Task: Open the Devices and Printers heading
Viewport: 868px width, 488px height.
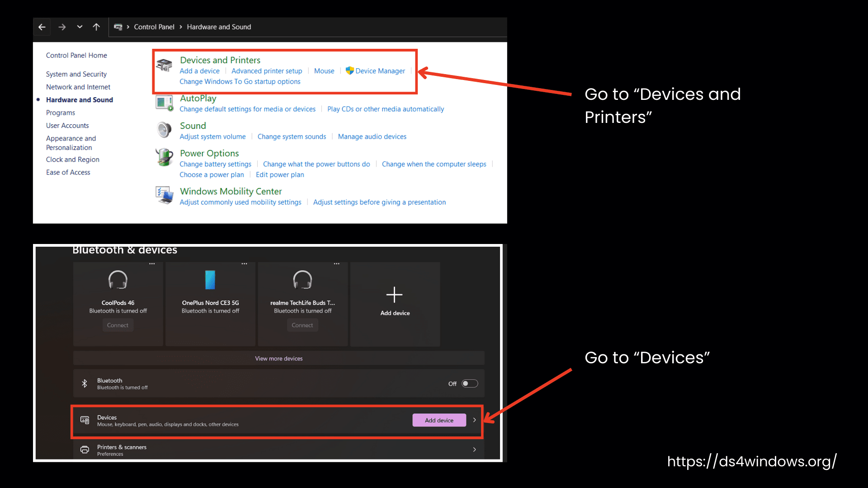Action: click(x=220, y=60)
